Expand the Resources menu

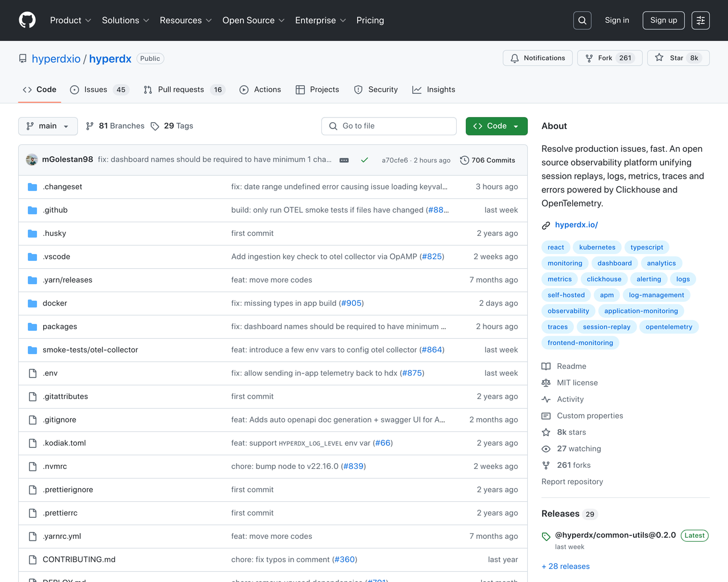point(186,20)
